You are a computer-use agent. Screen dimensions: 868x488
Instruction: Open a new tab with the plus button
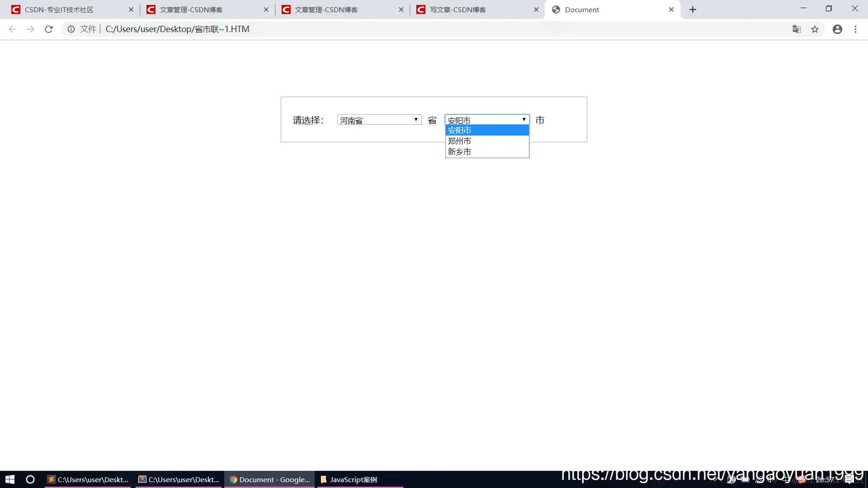point(692,9)
